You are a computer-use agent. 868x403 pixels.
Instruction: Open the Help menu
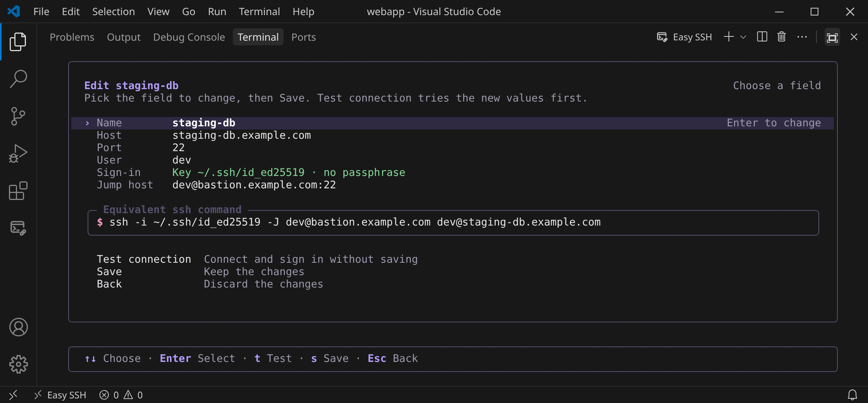click(303, 12)
